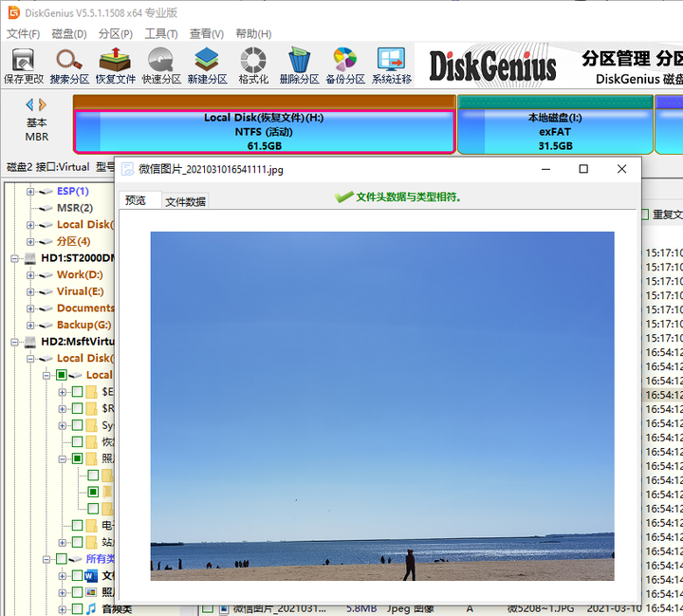Select Work(D:) partition in tree
Image resolution: width=683 pixels, height=616 pixels.
(x=80, y=274)
